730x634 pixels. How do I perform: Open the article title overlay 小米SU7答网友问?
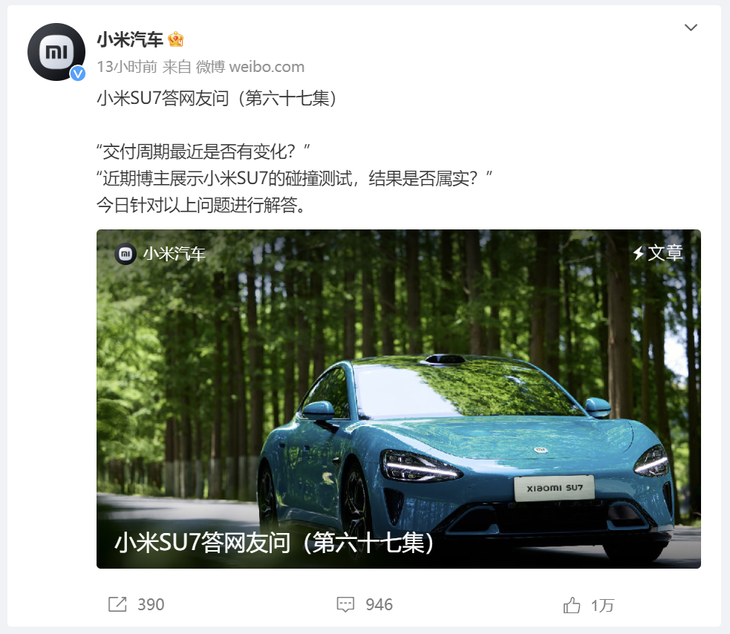pyautogui.click(x=275, y=543)
